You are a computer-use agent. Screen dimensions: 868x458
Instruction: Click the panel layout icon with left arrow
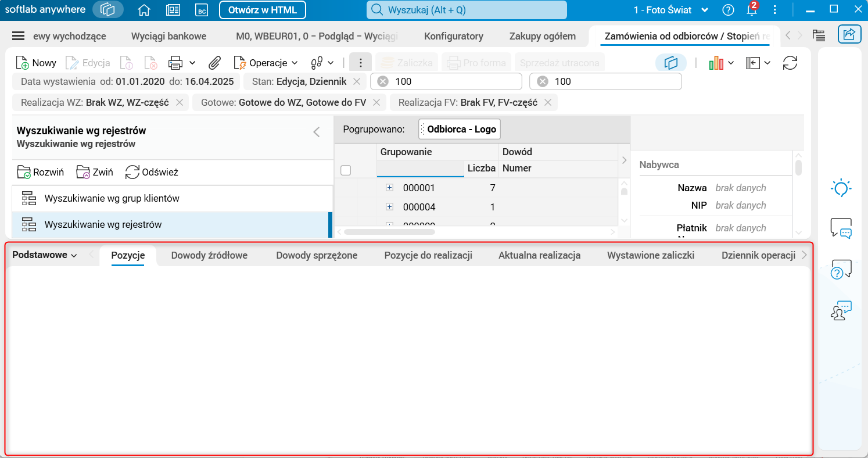[753, 63]
